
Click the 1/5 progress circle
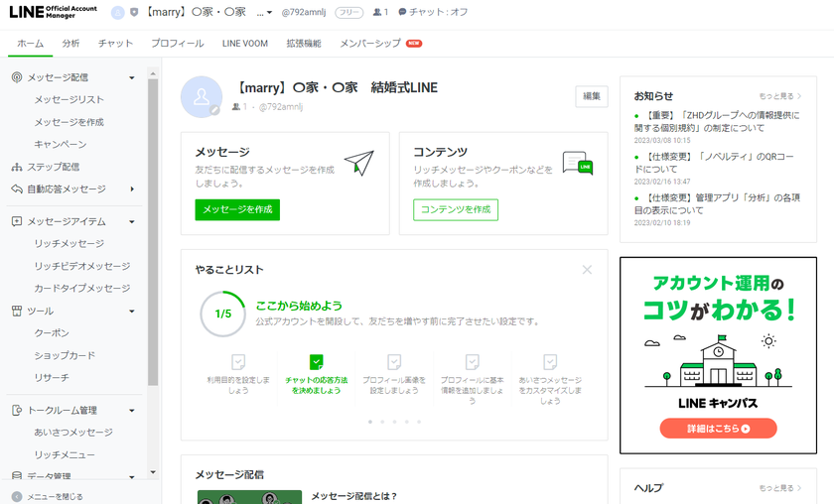(222, 314)
